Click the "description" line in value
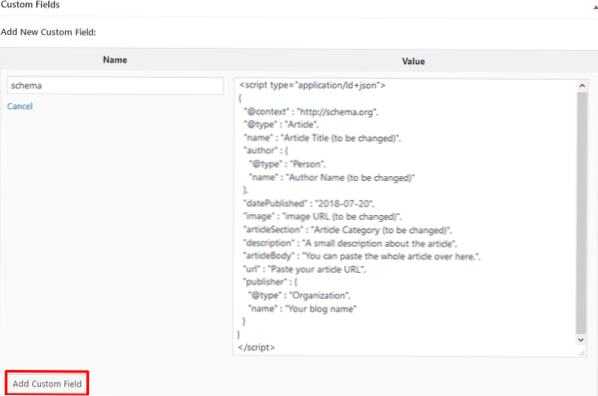 click(350, 243)
